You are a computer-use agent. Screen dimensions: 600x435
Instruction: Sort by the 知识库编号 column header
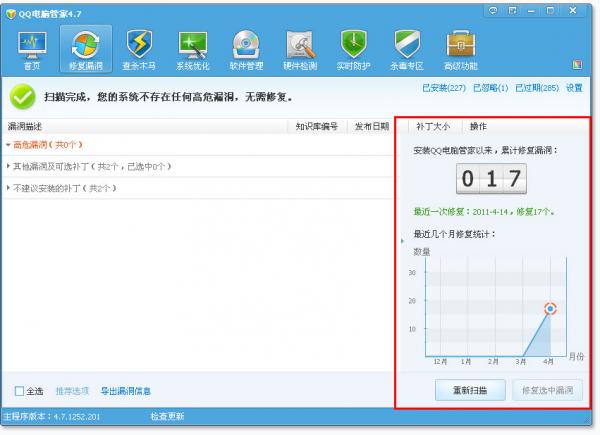[317, 126]
